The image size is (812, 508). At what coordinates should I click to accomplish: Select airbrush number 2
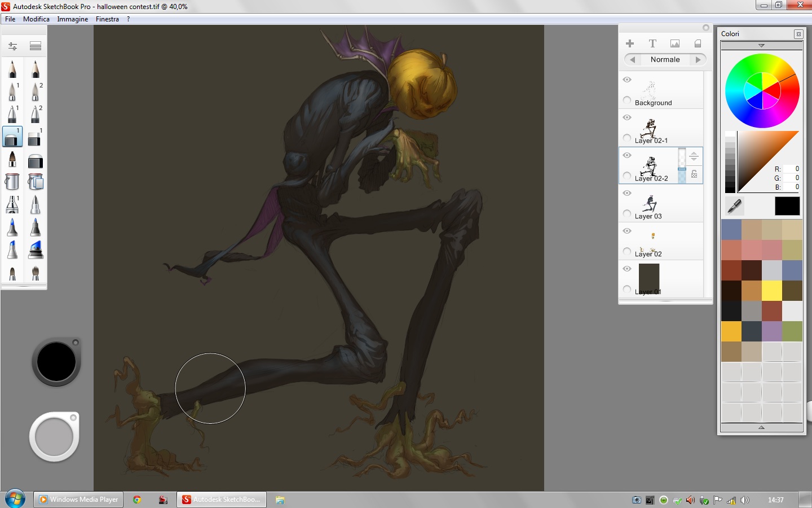coord(36,91)
